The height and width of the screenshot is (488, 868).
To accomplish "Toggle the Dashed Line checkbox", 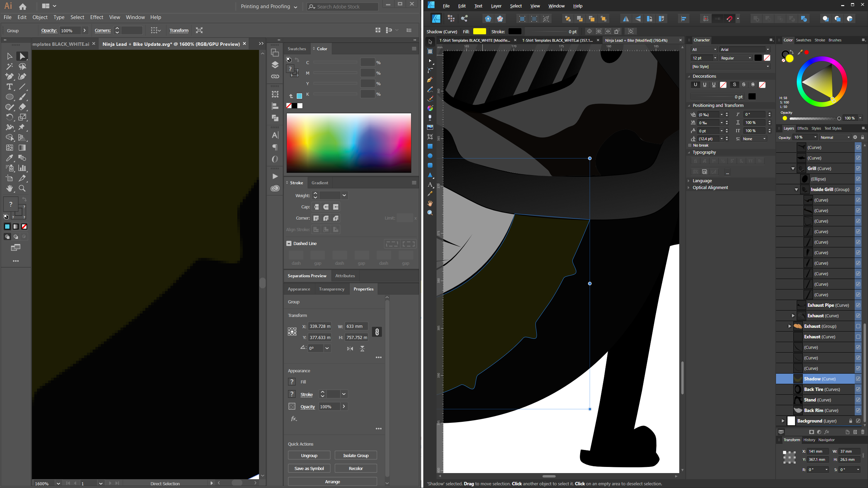I will click(289, 243).
